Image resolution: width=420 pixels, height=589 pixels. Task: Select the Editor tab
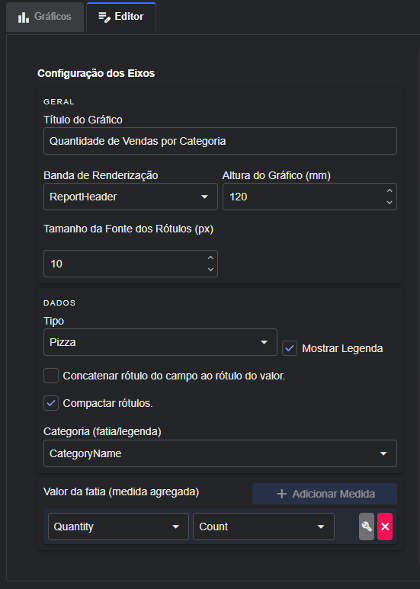tap(121, 17)
